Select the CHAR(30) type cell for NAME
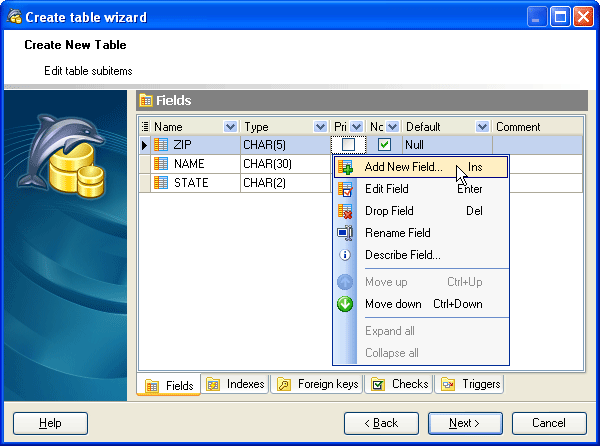This screenshot has width=600, height=446. point(284,164)
